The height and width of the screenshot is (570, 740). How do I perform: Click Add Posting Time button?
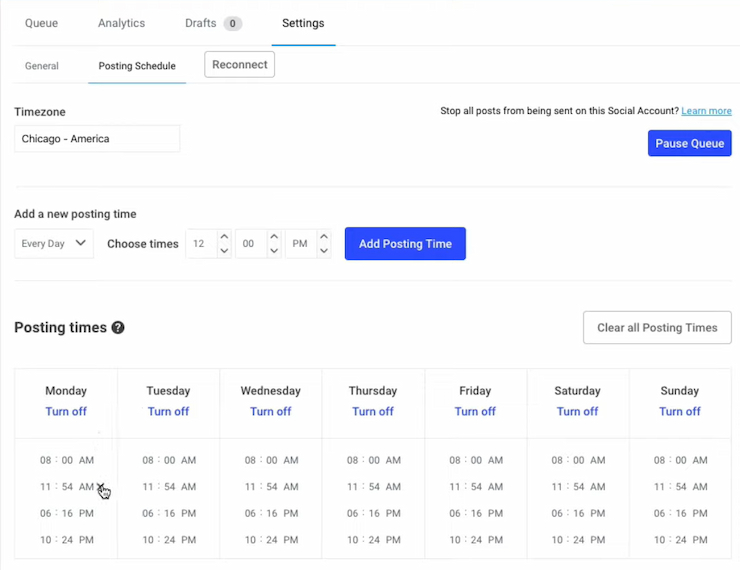tap(405, 243)
